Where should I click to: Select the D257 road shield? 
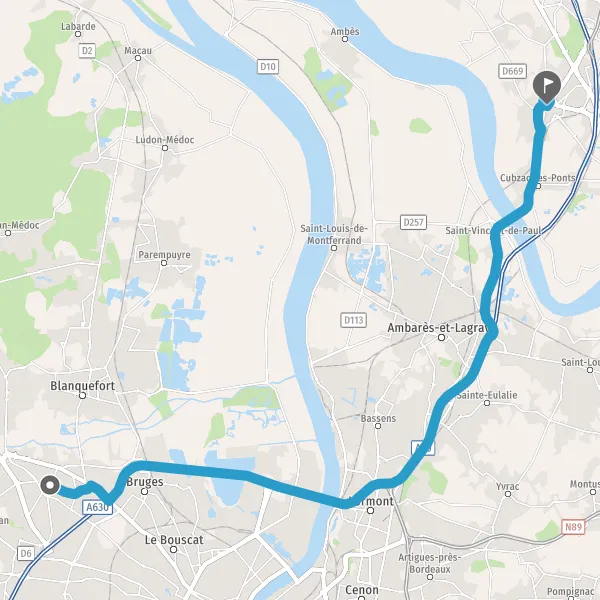[x=413, y=222]
